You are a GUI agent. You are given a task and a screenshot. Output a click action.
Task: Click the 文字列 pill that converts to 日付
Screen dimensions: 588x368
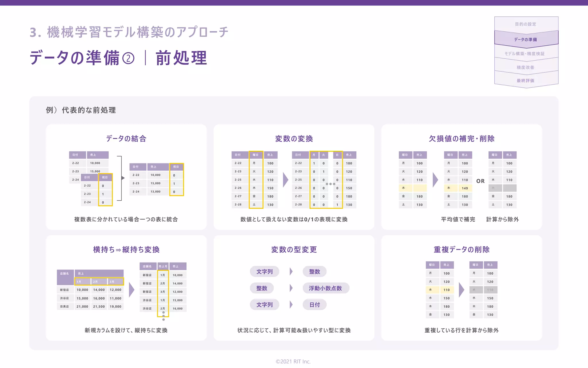(x=264, y=305)
